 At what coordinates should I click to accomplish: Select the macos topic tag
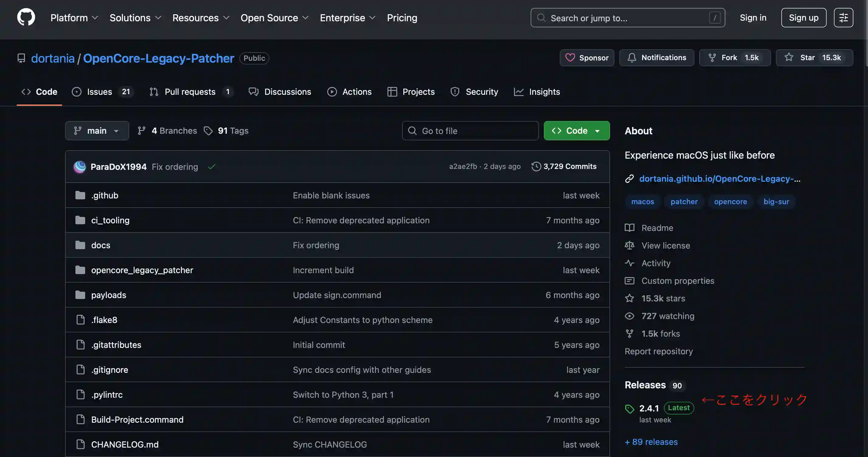pyautogui.click(x=642, y=202)
